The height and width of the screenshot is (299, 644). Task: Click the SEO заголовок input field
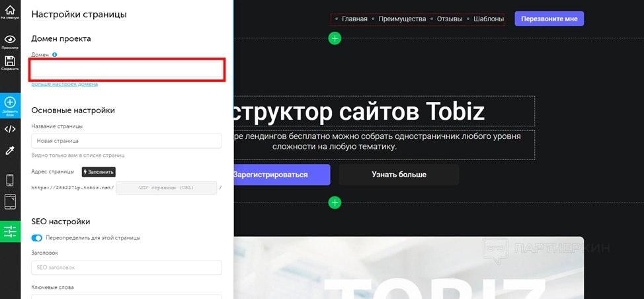pyautogui.click(x=126, y=267)
